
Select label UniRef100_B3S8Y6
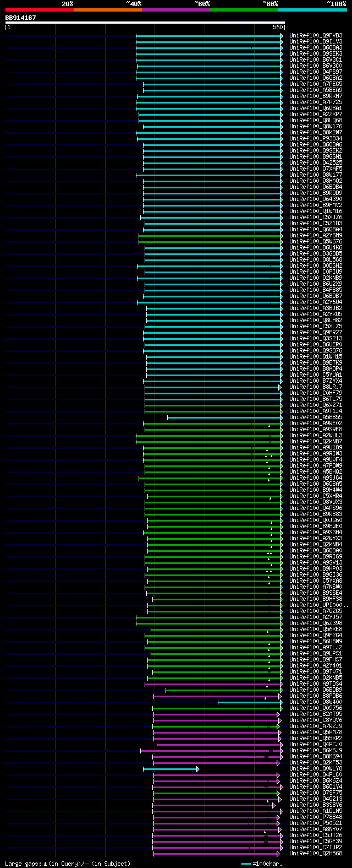tap(316, 805)
